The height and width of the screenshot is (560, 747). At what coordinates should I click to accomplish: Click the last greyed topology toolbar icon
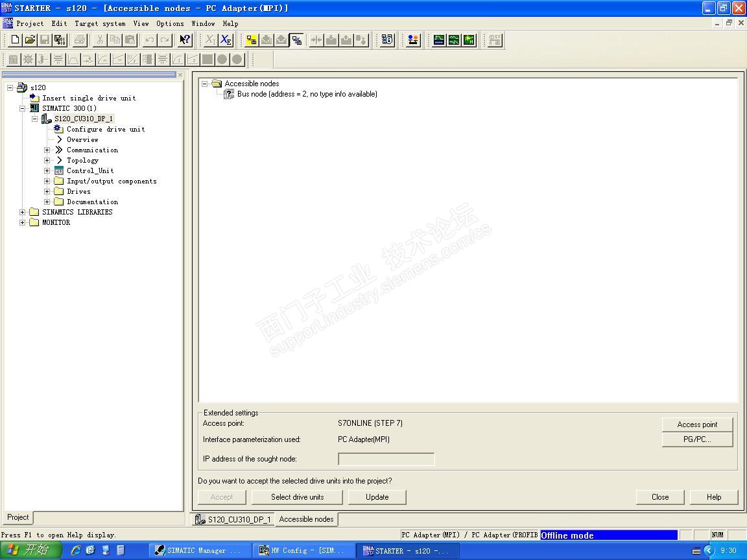[495, 40]
